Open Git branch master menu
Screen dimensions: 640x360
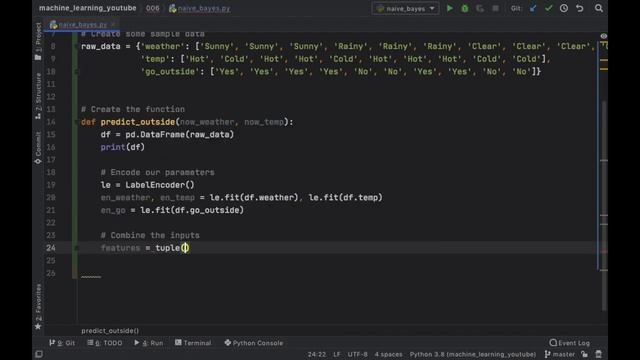560,354
